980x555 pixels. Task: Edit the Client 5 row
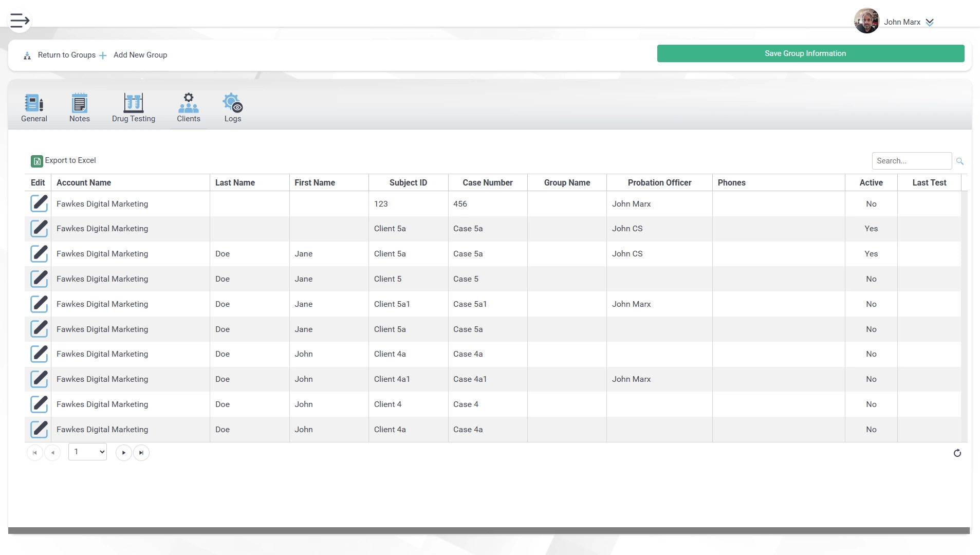[x=39, y=279]
